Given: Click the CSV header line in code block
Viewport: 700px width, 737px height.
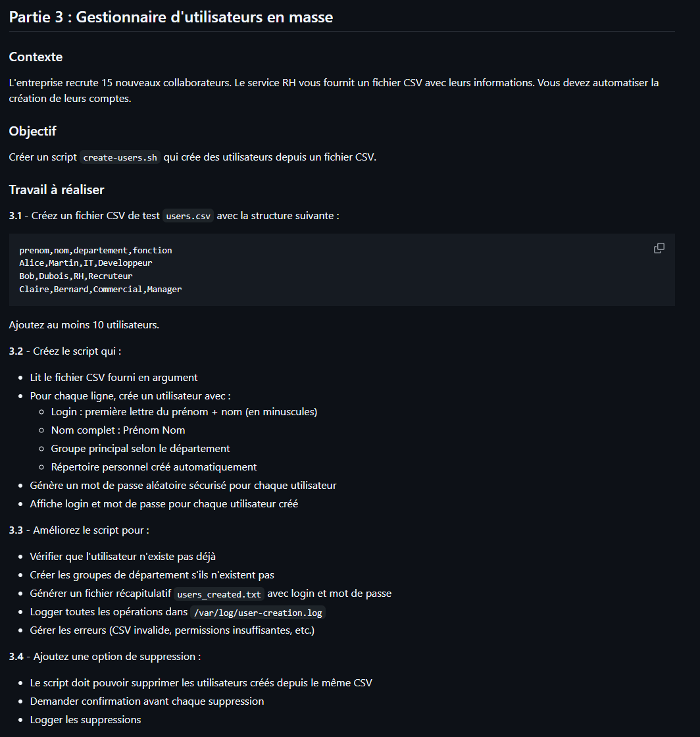Looking at the screenshot, I should coord(95,251).
